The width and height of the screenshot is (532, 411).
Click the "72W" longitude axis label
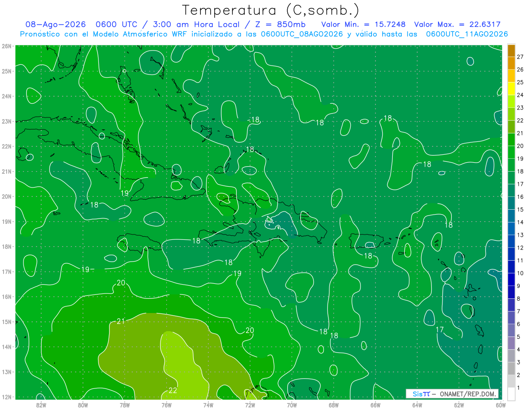click(250, 405)
